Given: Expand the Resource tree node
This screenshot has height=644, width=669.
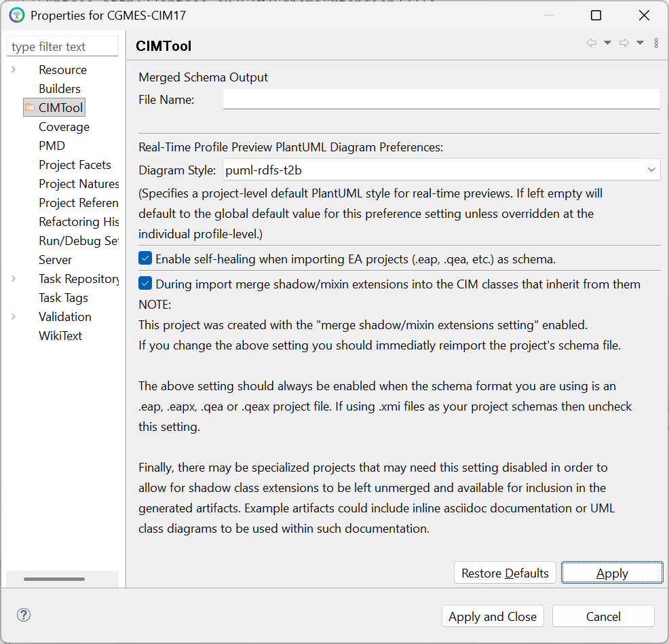Looking at the screenshot, I should click(x=14, y=70).
